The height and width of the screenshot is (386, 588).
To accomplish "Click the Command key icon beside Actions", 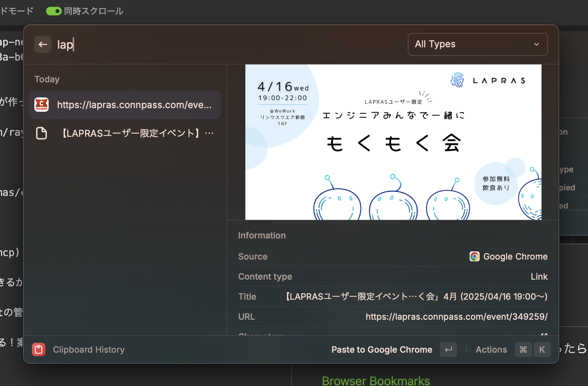I will 523,349.
